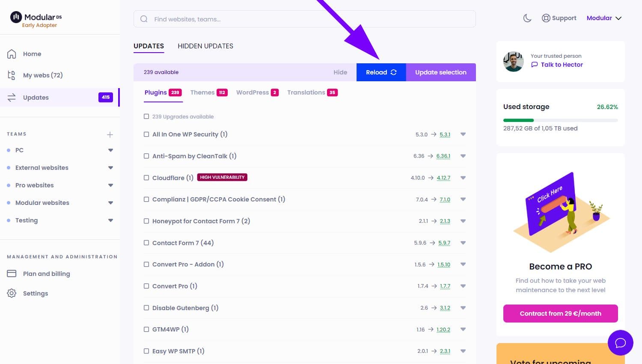642x364 pixels.
Task: Click Contract from 29 €/month button
Action: (561, 314)
